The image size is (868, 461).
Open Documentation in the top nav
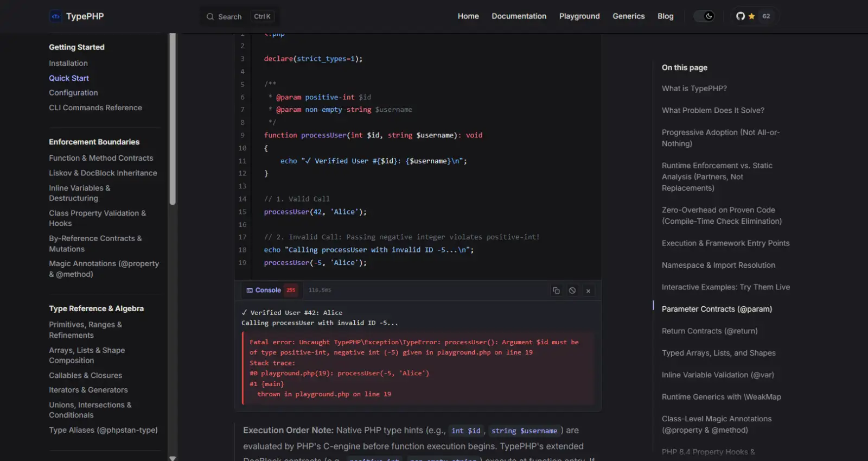tap(519, 16)
